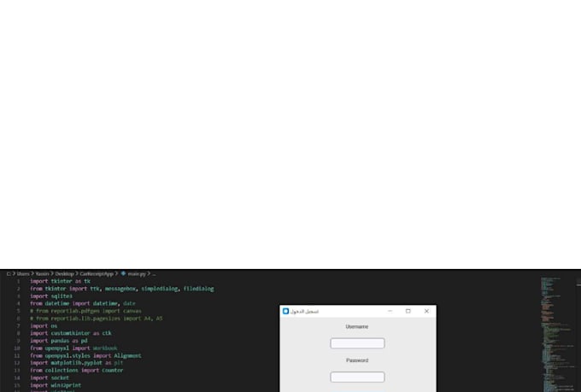Click the word 'filedialog' on line 2
The height and width of the screenshot is (392, 581).
tap(198, 289)
